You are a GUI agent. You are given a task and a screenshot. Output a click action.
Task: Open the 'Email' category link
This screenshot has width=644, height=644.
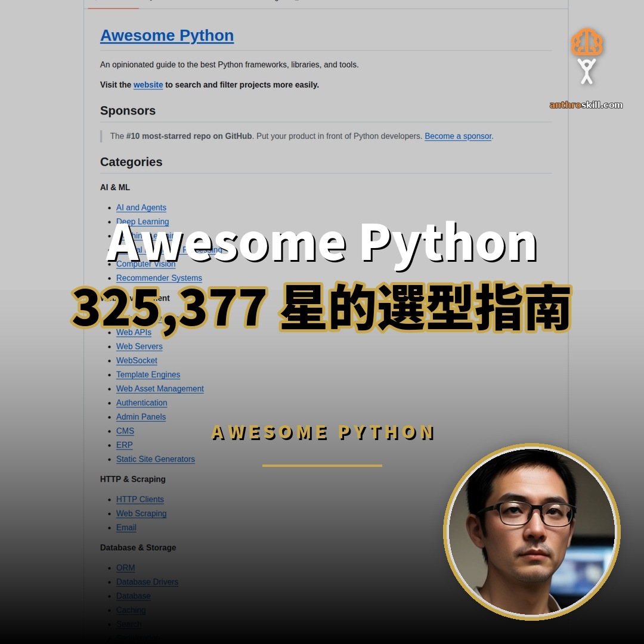pos(126,527)
